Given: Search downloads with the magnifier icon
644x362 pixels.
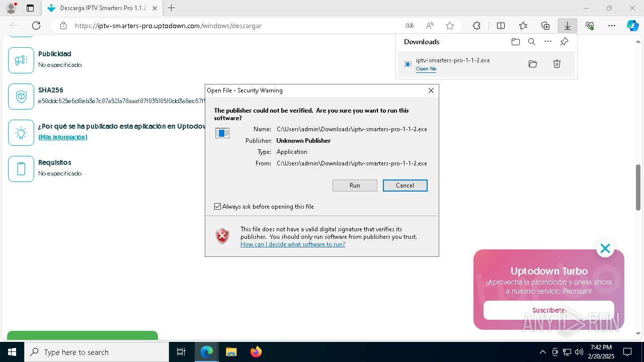Looking at the screenshot, I should tap(532, 42).
